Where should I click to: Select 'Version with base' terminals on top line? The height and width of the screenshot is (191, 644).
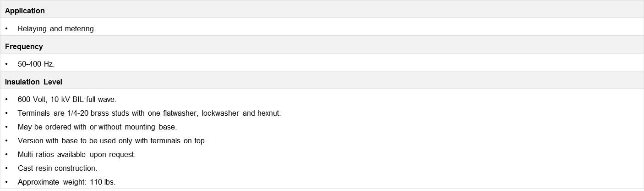pyautogui.click(x=112, y=140)
